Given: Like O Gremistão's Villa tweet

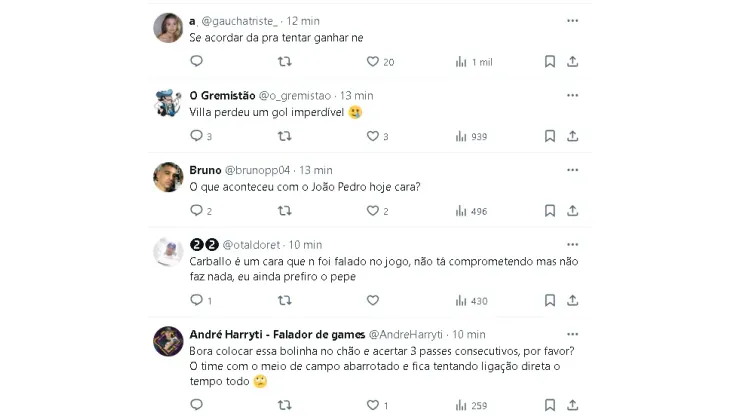Looking at the screenshot, I should pyautogui.click(x=372, y=137).
